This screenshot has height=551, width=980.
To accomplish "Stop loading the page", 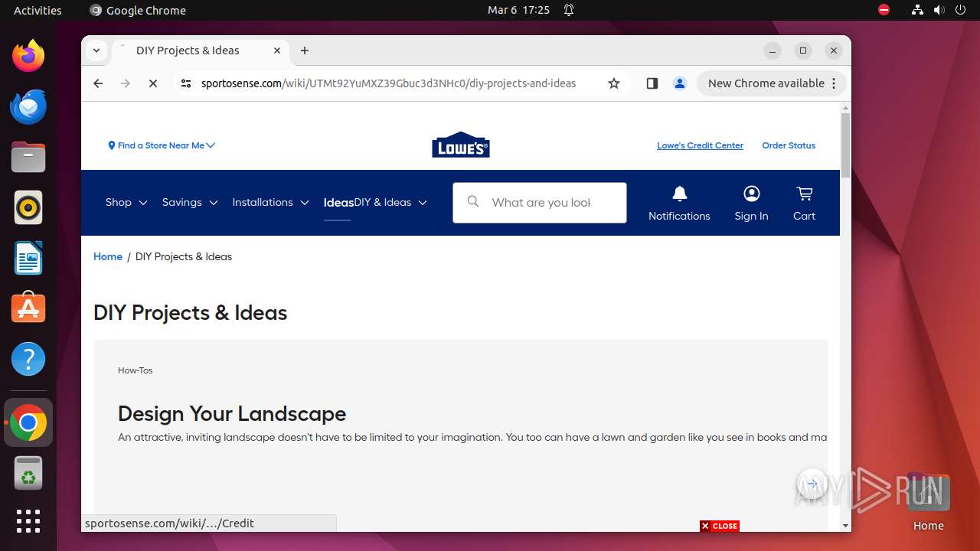I will (x=153, y=83).
